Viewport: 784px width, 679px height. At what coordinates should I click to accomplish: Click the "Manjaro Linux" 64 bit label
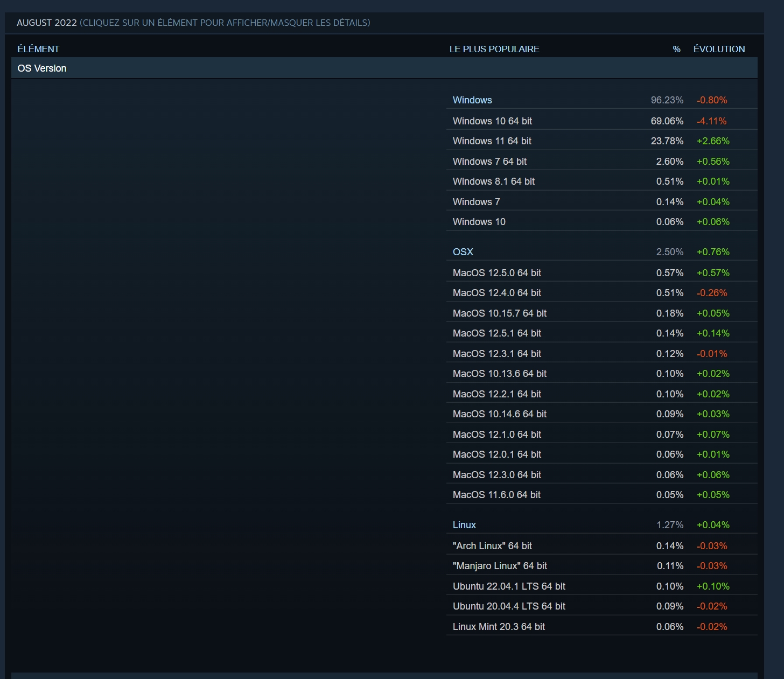coord(500,566)
